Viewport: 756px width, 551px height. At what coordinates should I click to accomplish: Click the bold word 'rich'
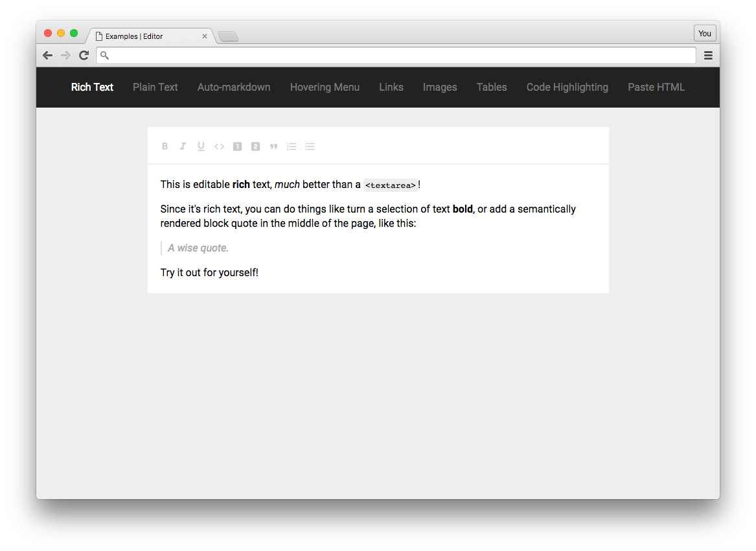tap(241, 184)
